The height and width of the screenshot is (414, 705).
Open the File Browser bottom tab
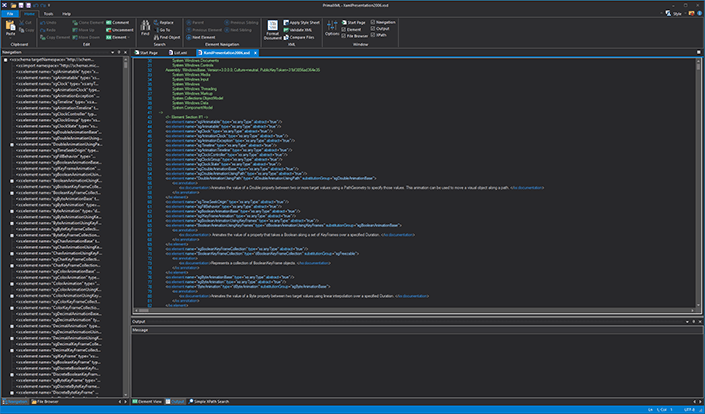45,401
